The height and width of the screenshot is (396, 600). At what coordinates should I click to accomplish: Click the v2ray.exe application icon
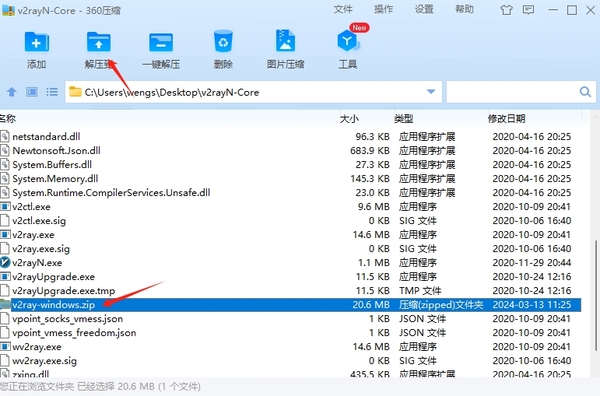(x=5, y=235)
